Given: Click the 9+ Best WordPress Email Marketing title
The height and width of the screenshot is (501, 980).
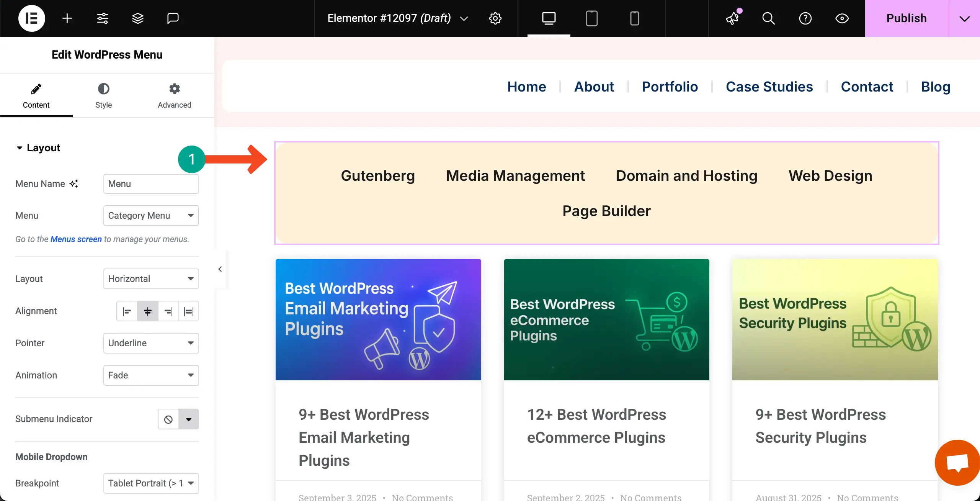Looking at the screenshot, I should coord(364,437).
